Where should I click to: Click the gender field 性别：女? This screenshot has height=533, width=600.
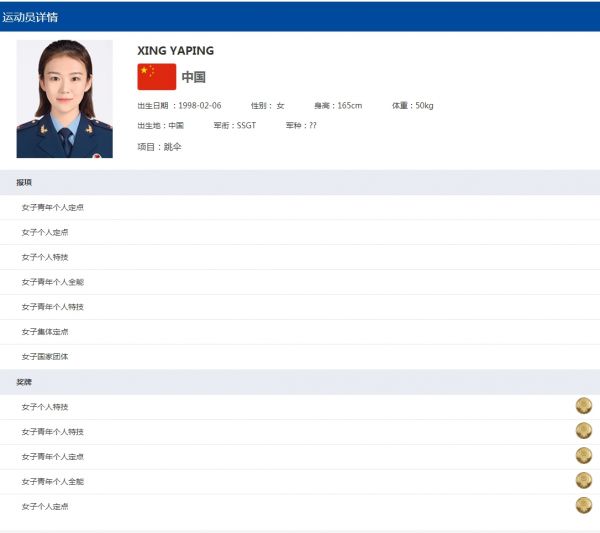click(x=267, y=106)
